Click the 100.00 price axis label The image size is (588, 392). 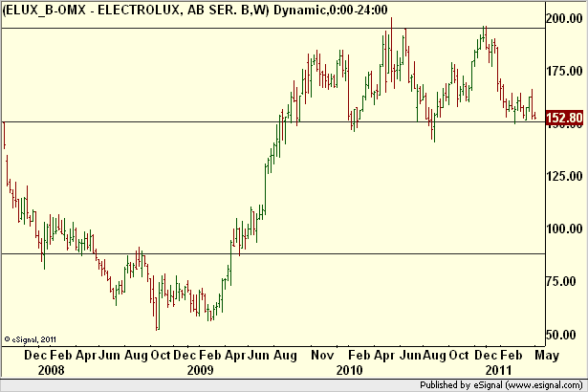[564, 229]
